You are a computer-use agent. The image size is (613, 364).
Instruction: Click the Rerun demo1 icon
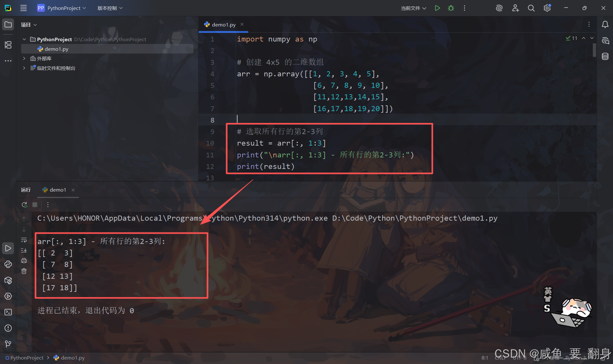(x=24, y=205)
